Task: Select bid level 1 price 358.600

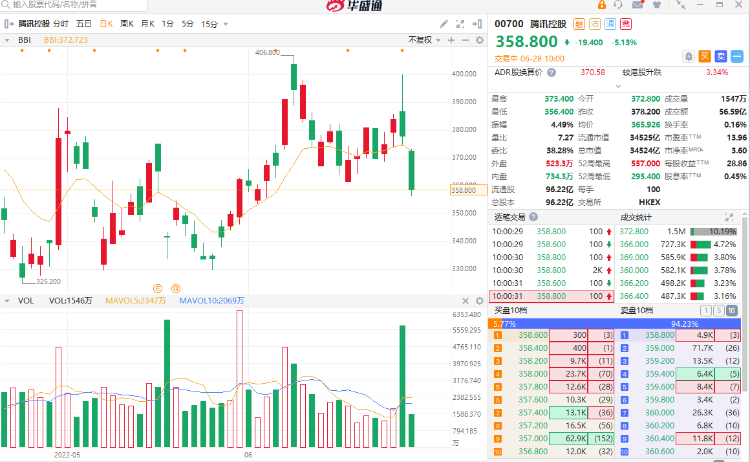Action: [533, 336]
